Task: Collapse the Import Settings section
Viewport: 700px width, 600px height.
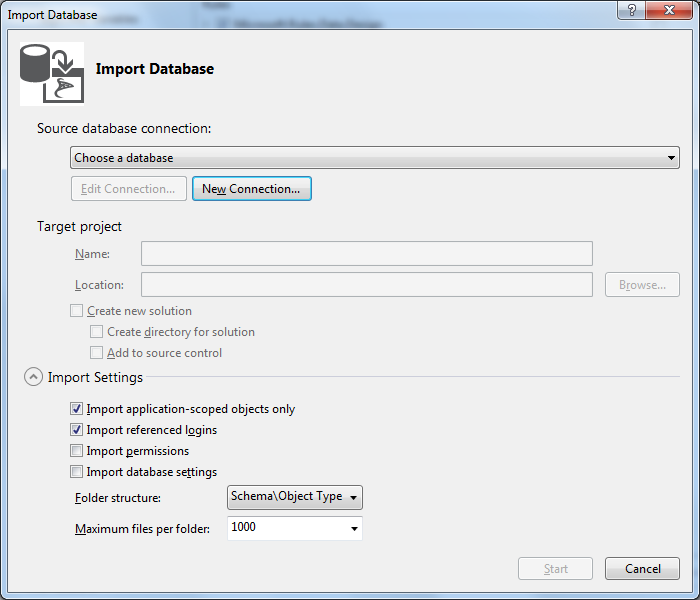Action: pyautogui.click(x=33, y=377)
